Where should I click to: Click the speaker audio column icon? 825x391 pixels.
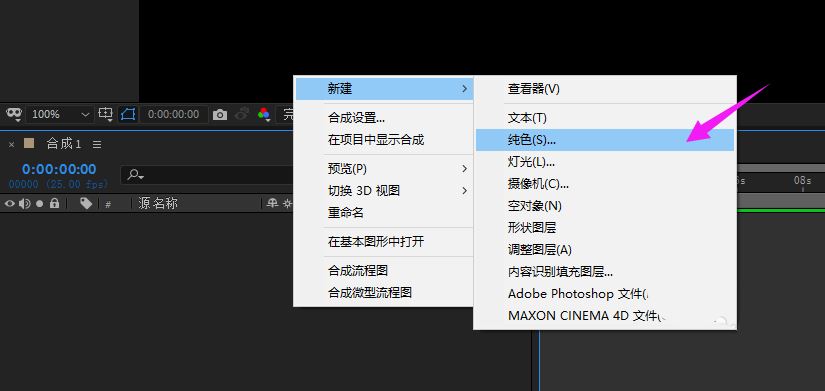(25, 204)
